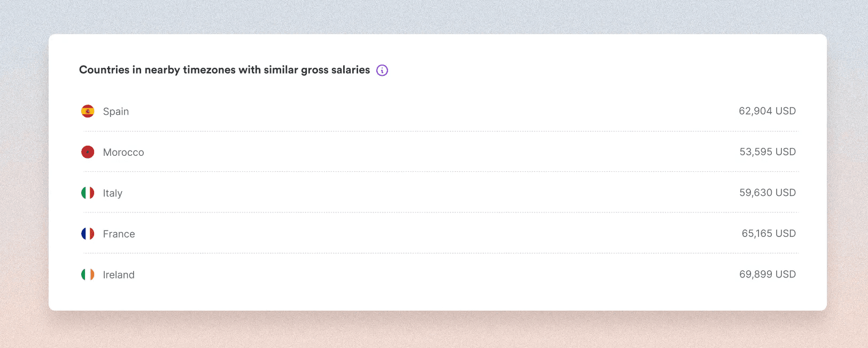This screenshot has width=868, height=348.
Task: Select the flag beside Spain row
Action: point(88,111)
